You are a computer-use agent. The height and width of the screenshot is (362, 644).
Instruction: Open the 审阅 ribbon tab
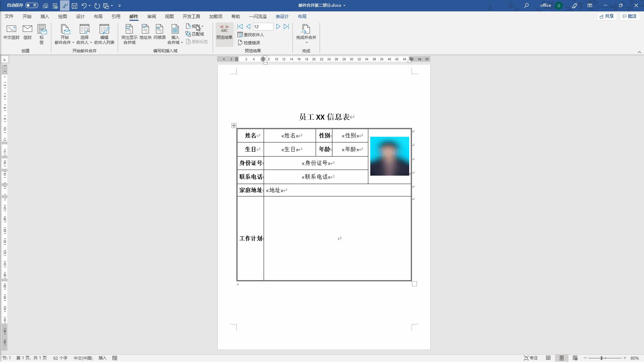click(x=151, y=16)
